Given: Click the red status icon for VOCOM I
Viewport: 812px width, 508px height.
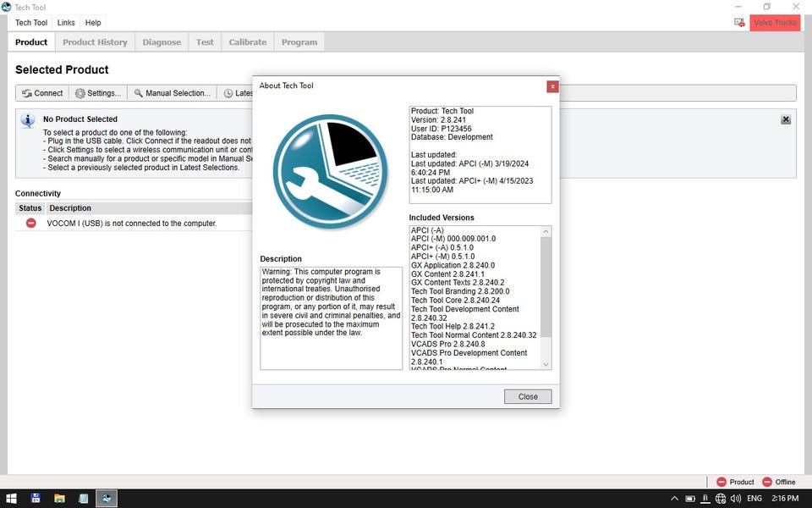Looking at the screenshot, I should [x=31, y=223].
